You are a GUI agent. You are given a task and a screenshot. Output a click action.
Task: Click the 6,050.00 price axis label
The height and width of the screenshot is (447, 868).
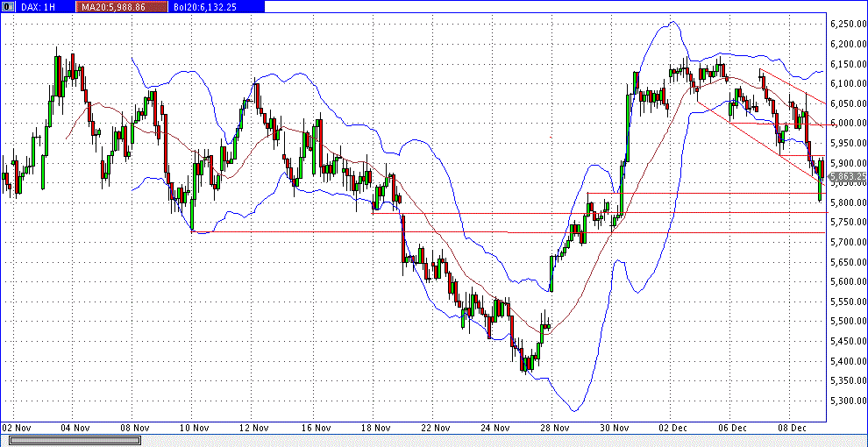click(x=849, y=103)
